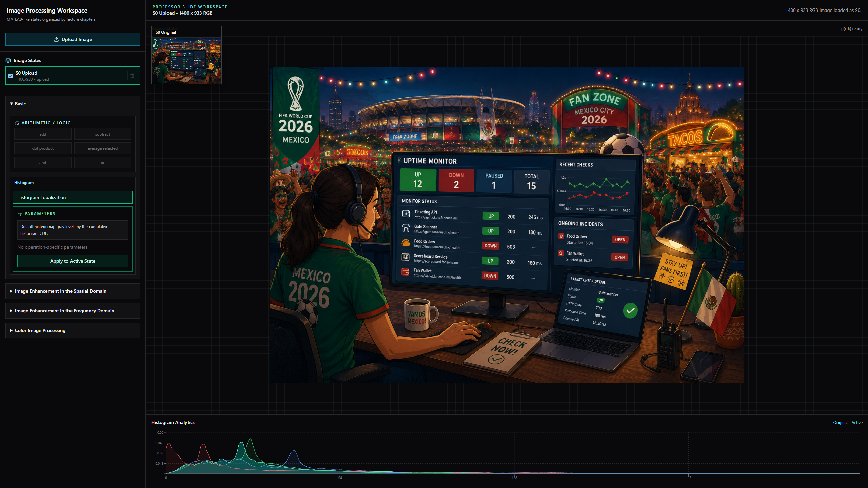Choose the add operation

coord(43,134)
